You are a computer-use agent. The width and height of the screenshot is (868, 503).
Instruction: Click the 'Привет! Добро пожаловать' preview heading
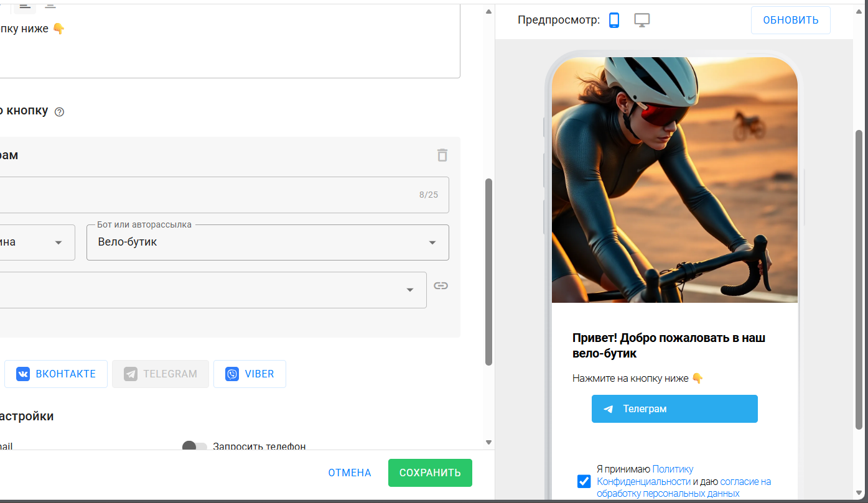click(669, 346)
